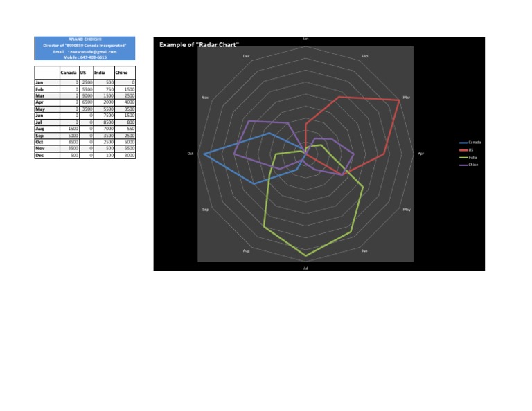
Task: Click the Jun axis label on the radar chart
Action: pyautogui.click(x=364, y=250)
